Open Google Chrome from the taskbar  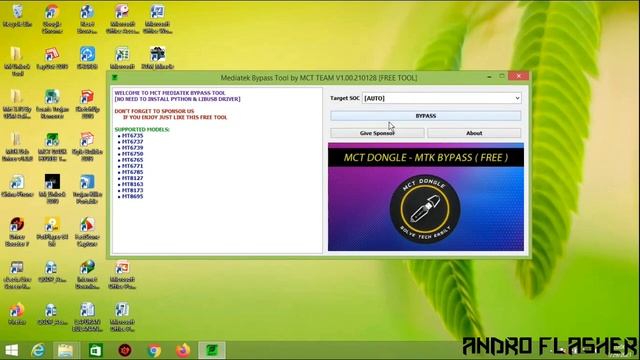[x=154, y=350]
